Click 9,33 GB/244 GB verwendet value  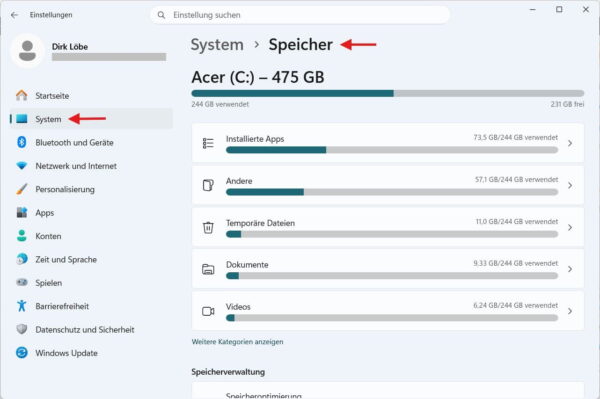click(x=515, y=263)
